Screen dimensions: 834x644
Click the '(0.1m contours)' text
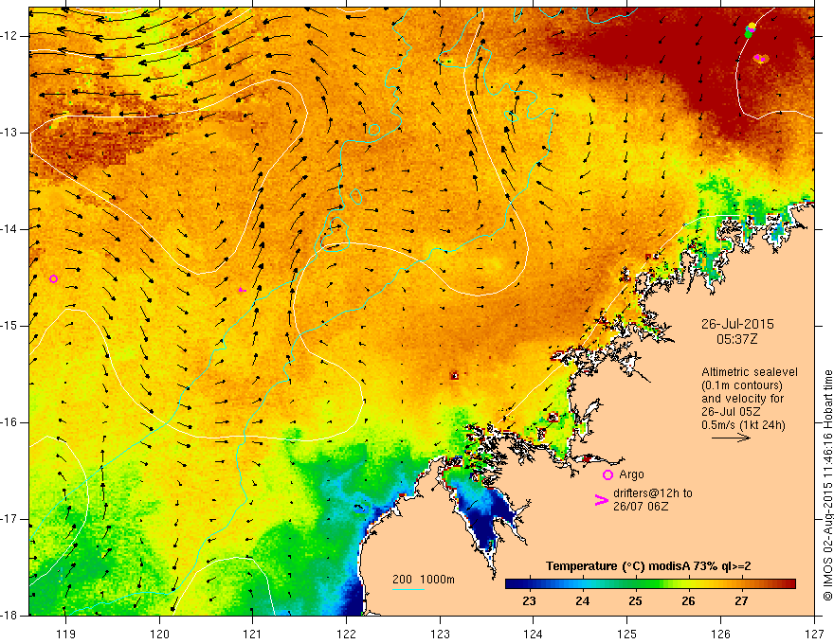(x=742, y=385)
